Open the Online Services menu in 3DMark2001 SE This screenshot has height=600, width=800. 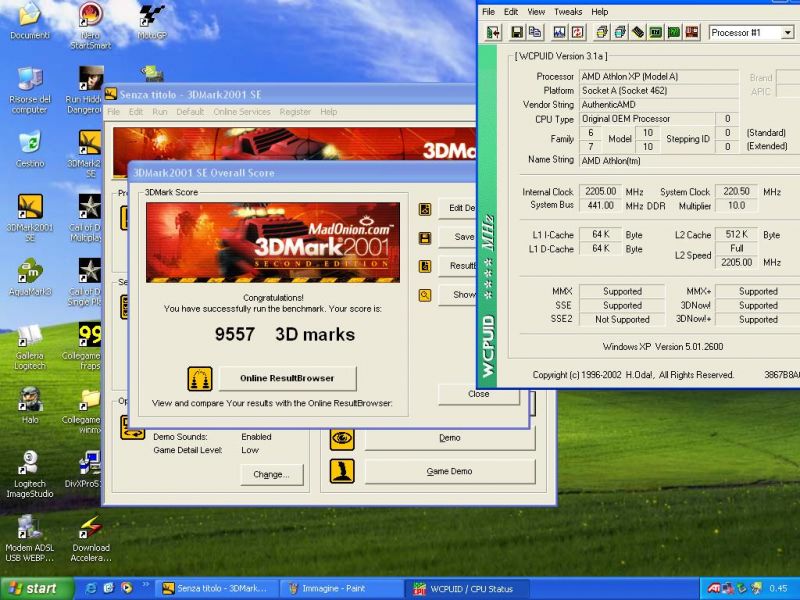[242, 112]
